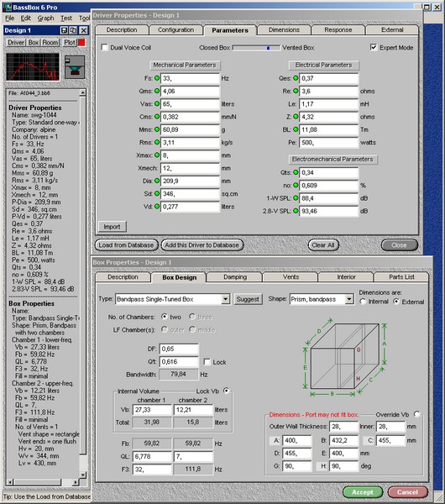The width and height of the screenshot is (445, 504).
Task: Click the green indicator beside 2.8-V SPL
Action: click(x=296, y=211)
